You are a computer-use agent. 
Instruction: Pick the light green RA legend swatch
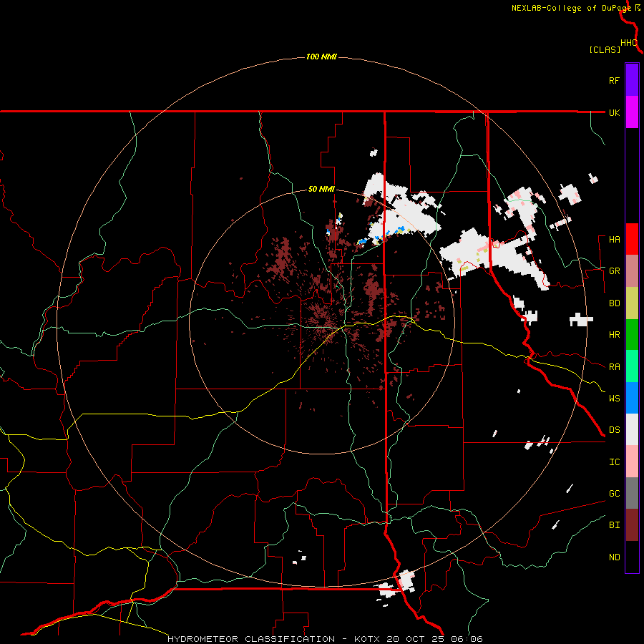pos(632,366)
